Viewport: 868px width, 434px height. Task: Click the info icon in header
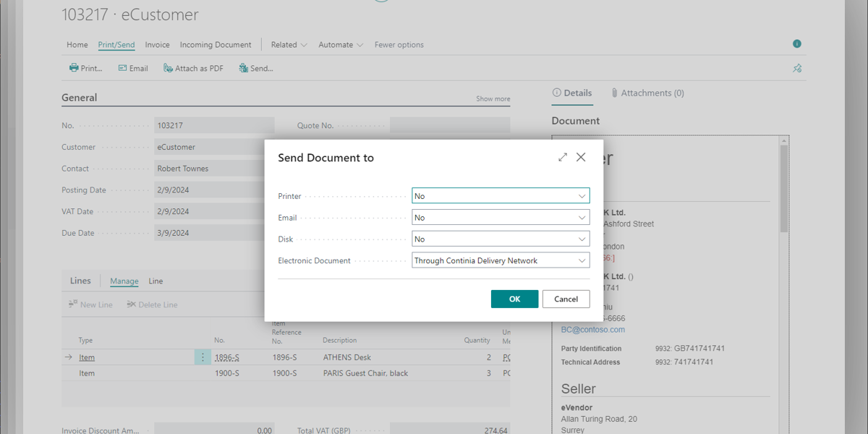pyautogui.click(x=797, y=44)
